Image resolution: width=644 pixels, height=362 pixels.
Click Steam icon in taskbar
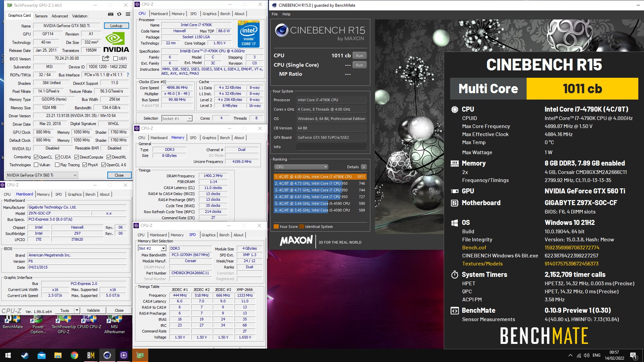coord(25,355)
